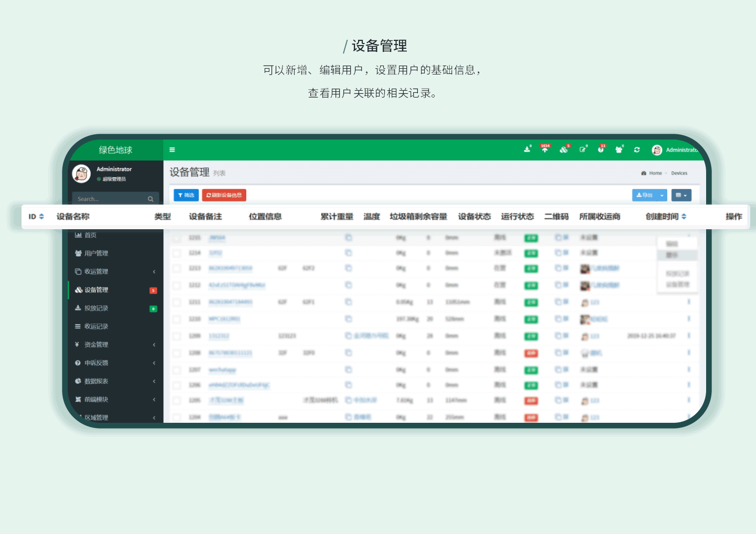This screenshot has width=756, height=534.
Task: Click the blue 筛选 filter button
Action: (x=186, y=195)
